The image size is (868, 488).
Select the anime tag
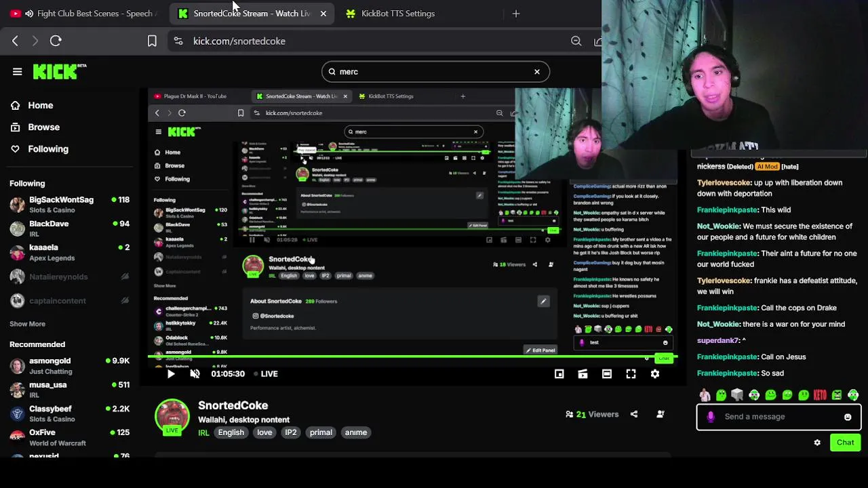tap(356, 432)
